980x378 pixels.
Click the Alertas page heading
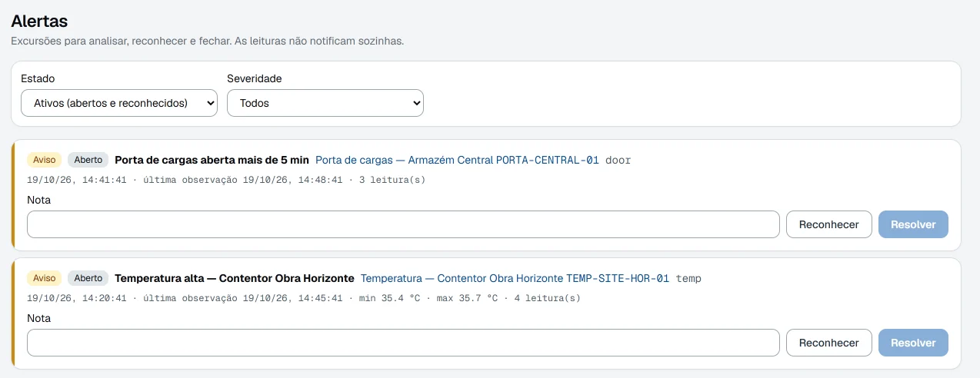click(39, 22)
